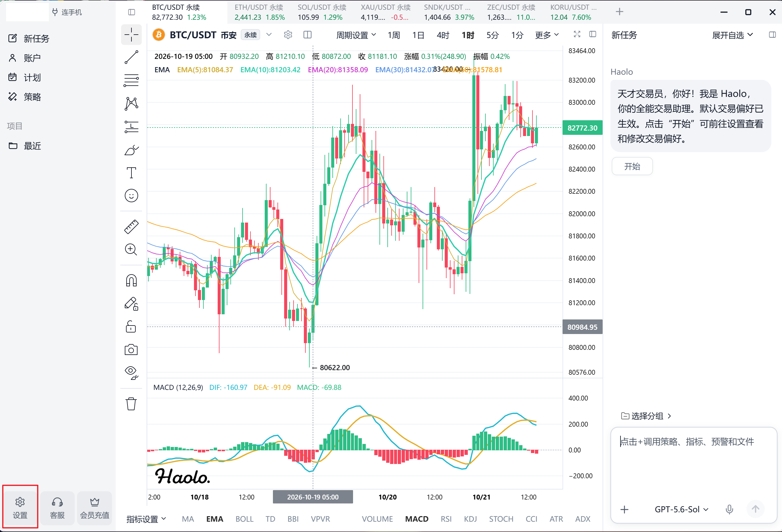Click the microphone voice input icon

tap(729, 509)
